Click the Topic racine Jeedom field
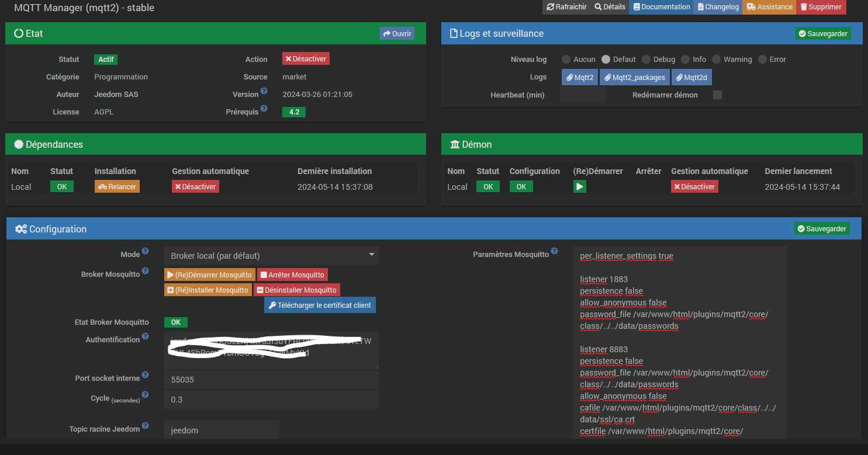868x455 pixels. (x=222, y=430)
